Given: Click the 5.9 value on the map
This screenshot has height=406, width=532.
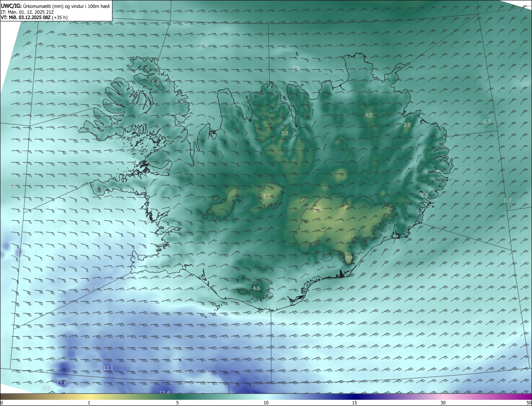Looking at the screenshot, I should [99, 188].
